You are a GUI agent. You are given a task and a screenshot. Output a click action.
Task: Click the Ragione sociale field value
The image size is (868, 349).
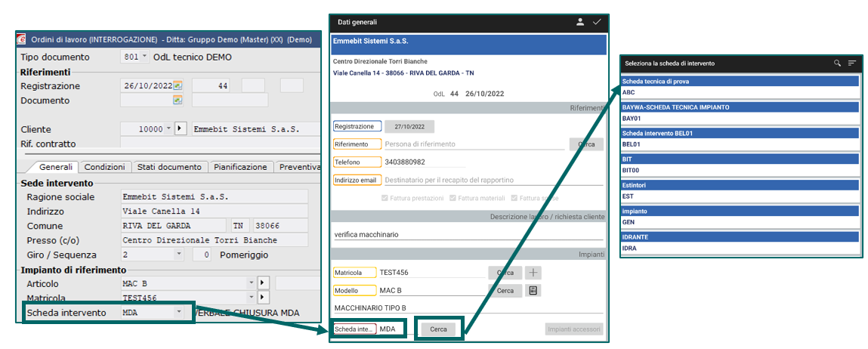click(x=214, y=196)
